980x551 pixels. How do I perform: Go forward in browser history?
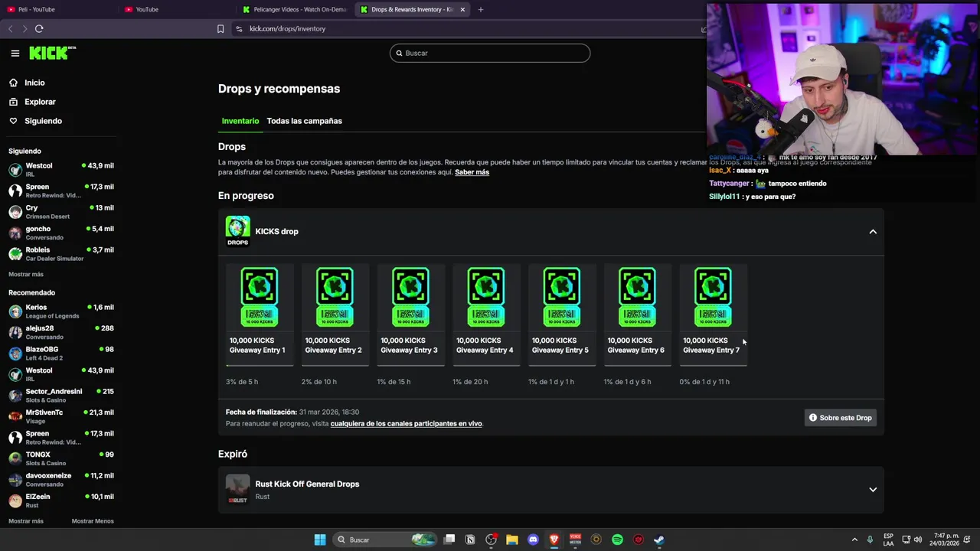tap(24, 28)
